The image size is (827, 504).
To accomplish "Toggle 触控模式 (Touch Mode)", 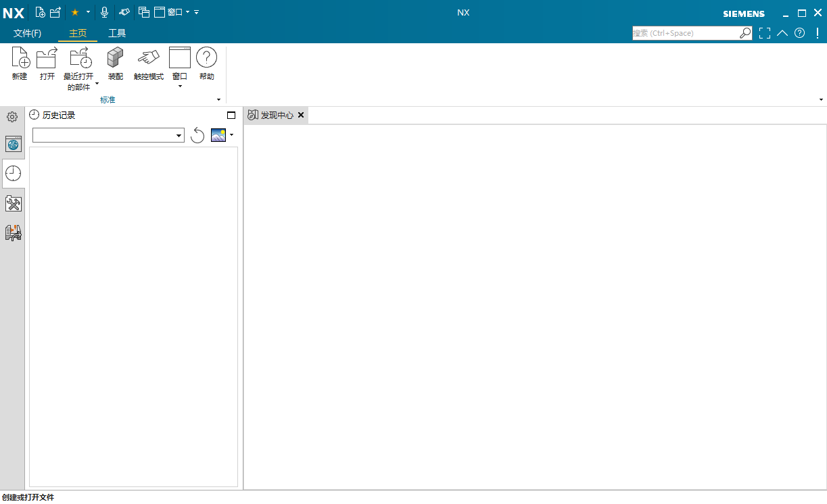I will click(x=148, y=64).
